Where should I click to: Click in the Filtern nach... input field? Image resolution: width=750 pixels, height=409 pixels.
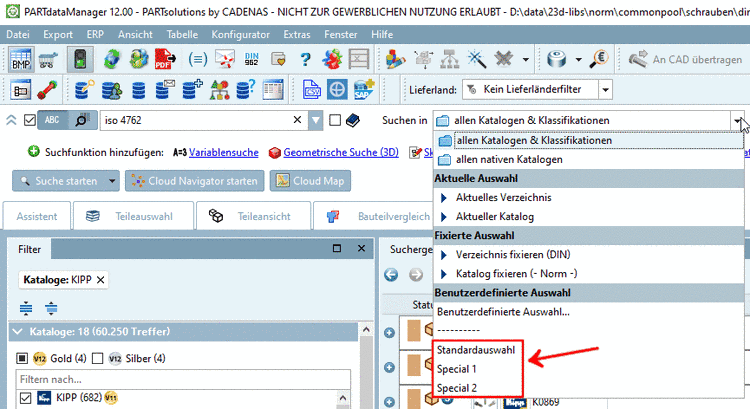183,379
